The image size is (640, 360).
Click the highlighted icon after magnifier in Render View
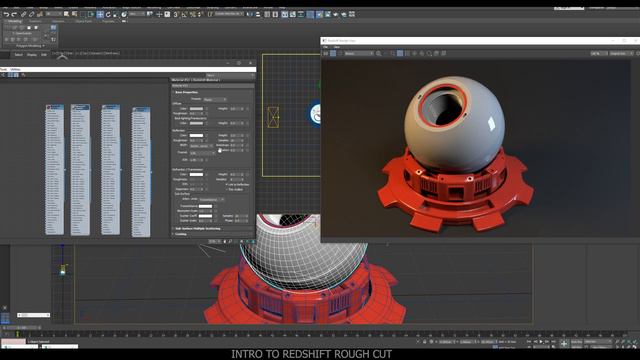coord(400,53)
